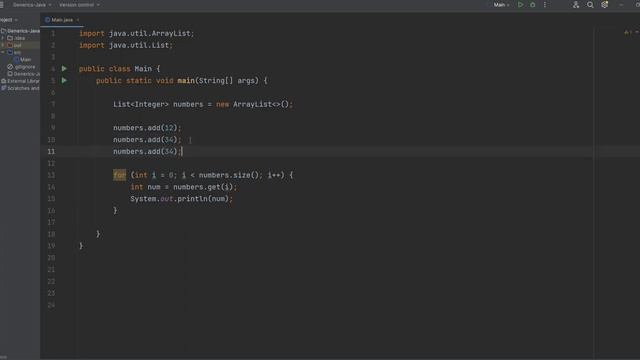
Task: Expand the .idea folder
Action: coord(3,38)
